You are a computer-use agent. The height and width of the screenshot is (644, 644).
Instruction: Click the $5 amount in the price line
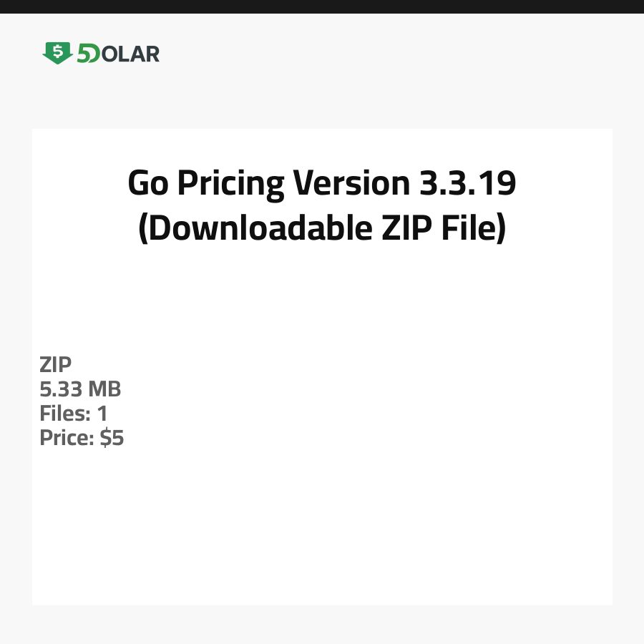[112, 438]
